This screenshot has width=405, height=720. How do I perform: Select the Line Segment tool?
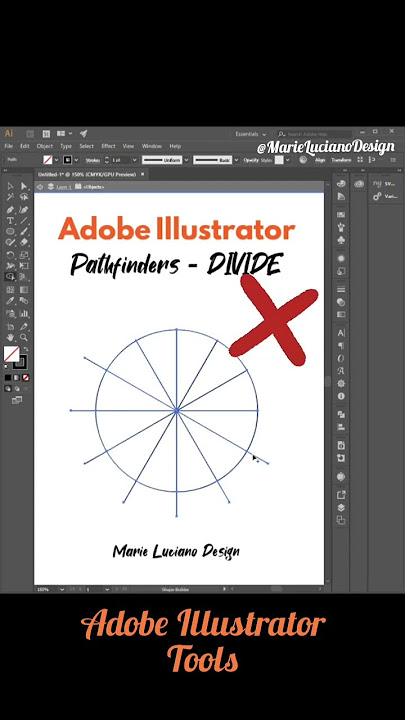24,221
